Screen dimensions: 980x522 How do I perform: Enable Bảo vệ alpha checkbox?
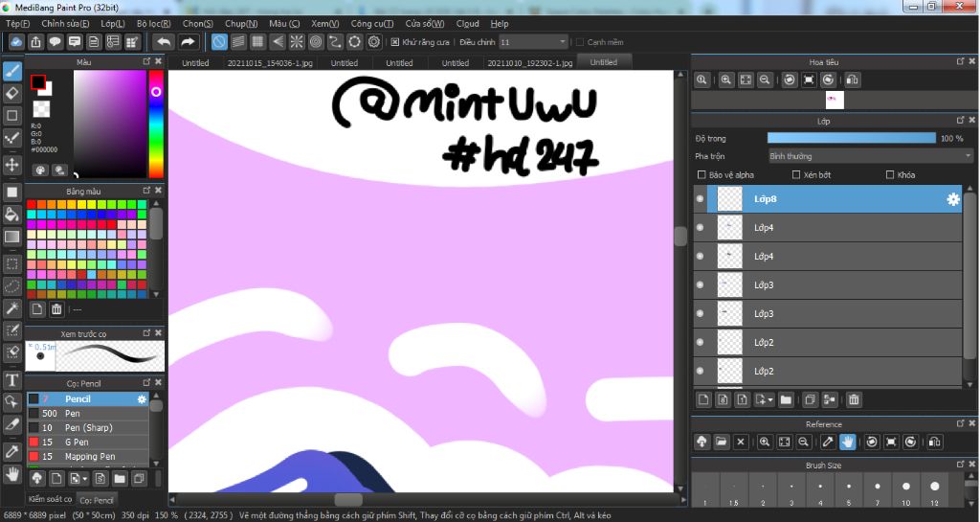702,175
